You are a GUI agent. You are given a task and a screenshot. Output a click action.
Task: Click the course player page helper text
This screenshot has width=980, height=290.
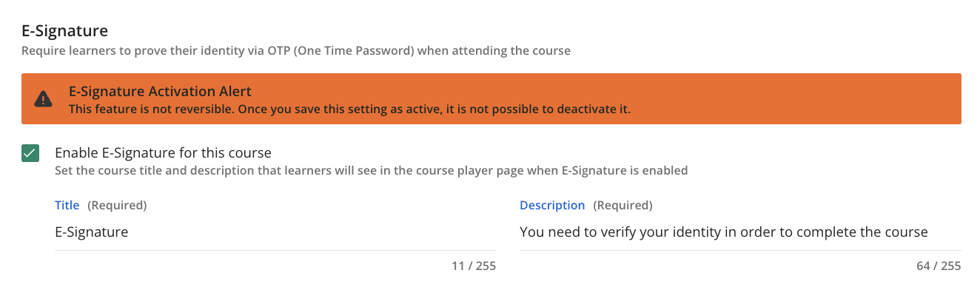(372, 171)
